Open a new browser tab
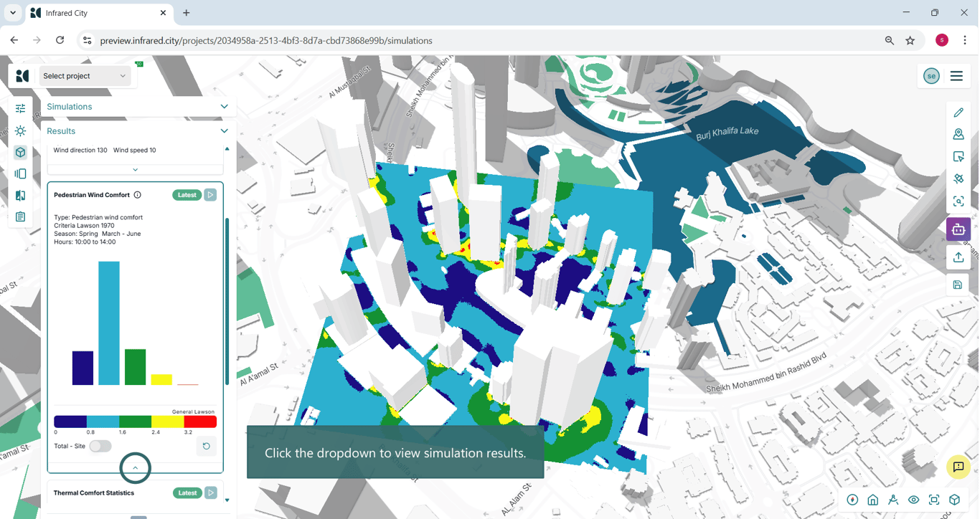980x519 pixels. pos(187,13)
